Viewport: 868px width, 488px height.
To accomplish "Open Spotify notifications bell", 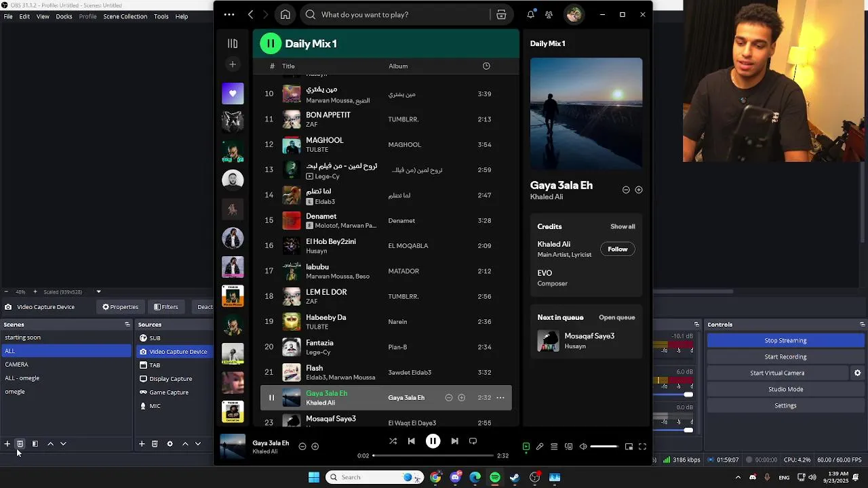I will pyautogui.click(x=531, y=14).
